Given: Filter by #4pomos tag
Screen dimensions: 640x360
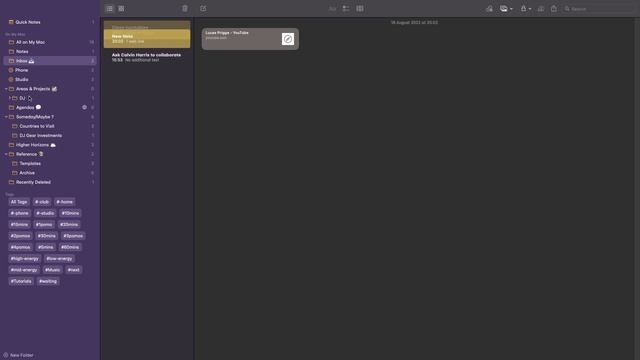Looking at the screenshot, I should click(x=20, y=247).
